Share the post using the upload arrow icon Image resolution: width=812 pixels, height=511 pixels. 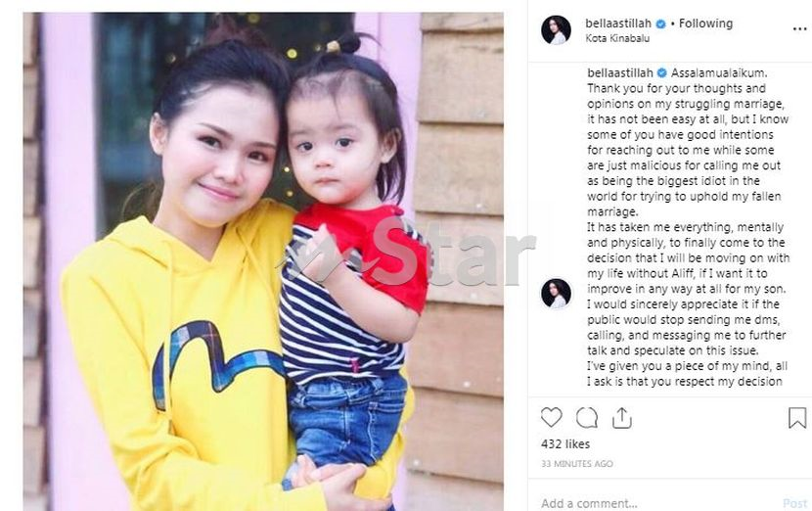point(621,418)
